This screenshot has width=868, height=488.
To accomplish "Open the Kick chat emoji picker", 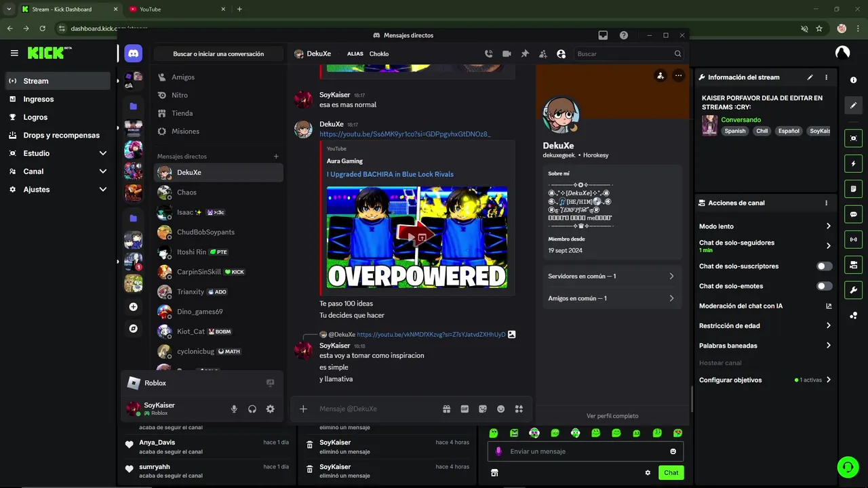I will (x=673, y=451).
